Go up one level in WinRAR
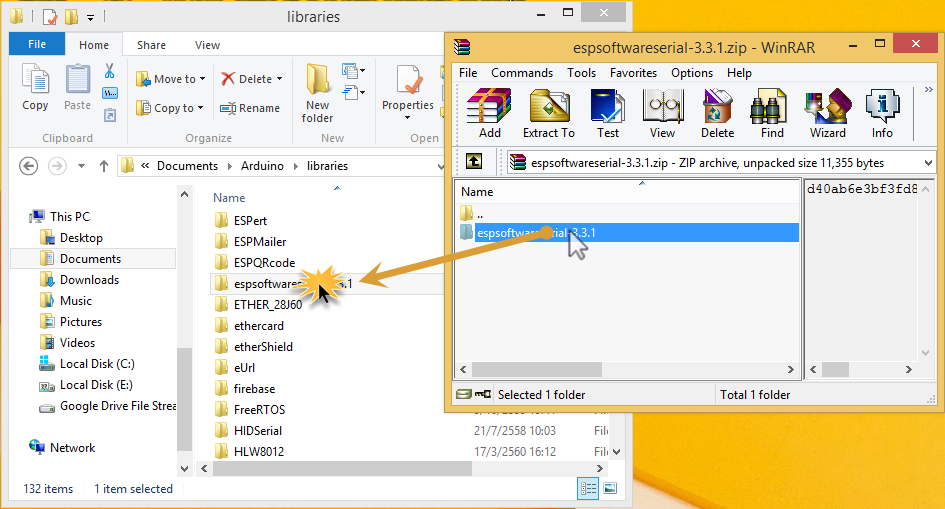 pos(474,161)
